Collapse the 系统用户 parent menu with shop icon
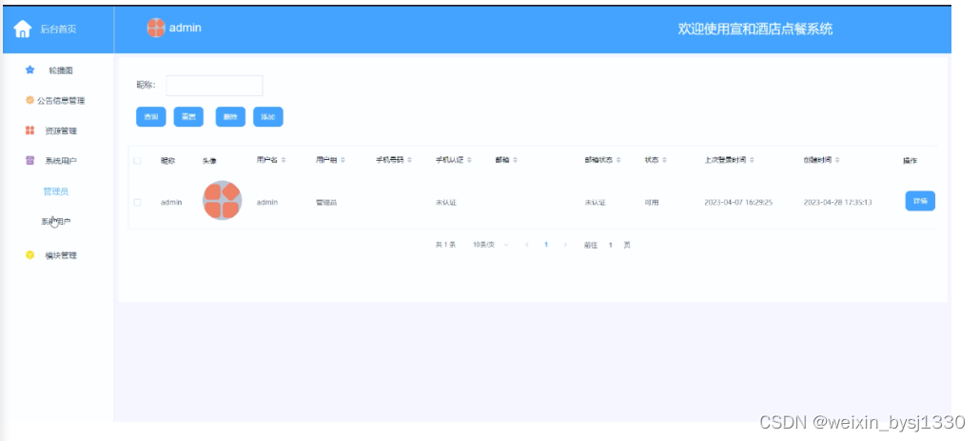Screen dimensions: 980x441 29,161
